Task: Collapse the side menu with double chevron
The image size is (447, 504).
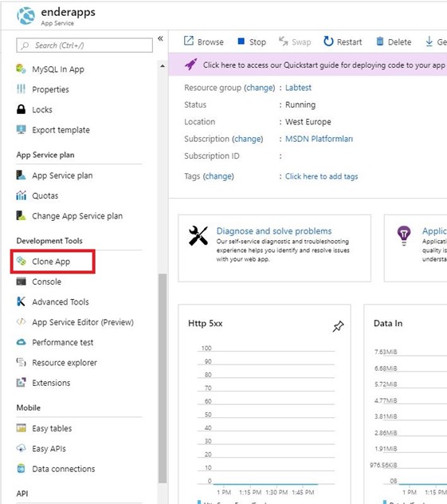Action: (161, 38)
